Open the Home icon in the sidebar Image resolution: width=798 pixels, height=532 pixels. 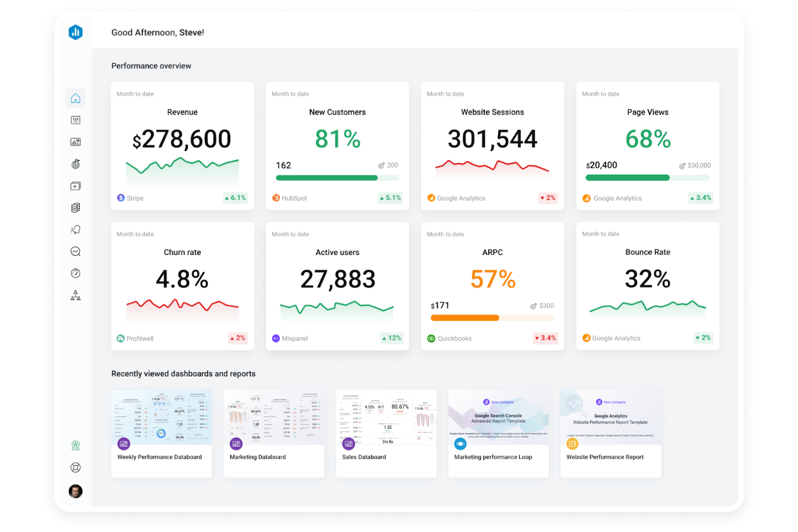(x=75, y=98)
